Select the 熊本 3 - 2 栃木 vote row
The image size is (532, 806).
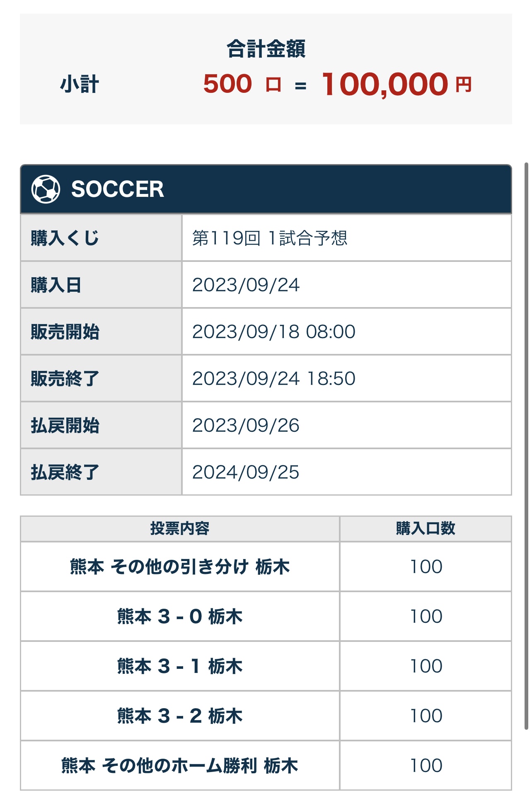pos(266,716)
